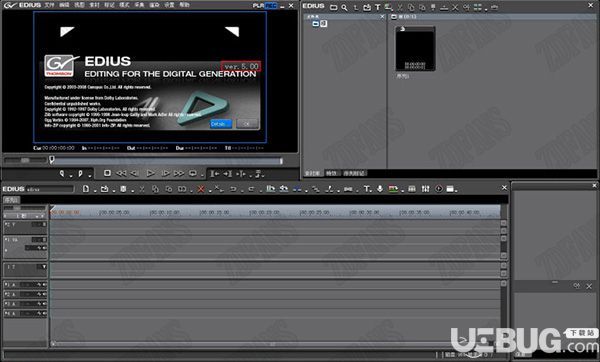Screen dimensions: 600x362
Task: Expand the T track triangle arrow
Action: [x=44, y=267]
